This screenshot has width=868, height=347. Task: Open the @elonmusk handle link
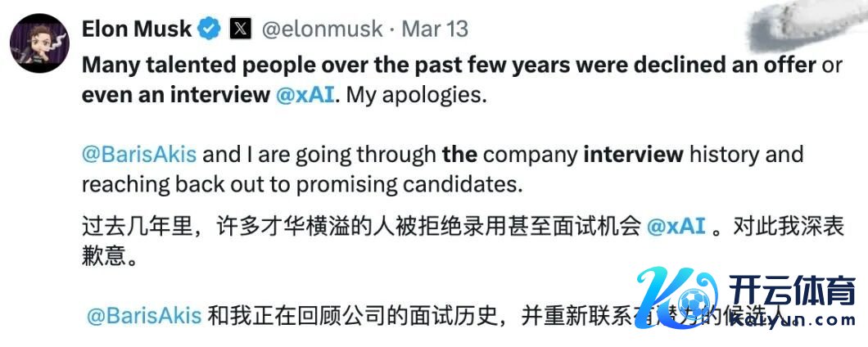point(322,29)
